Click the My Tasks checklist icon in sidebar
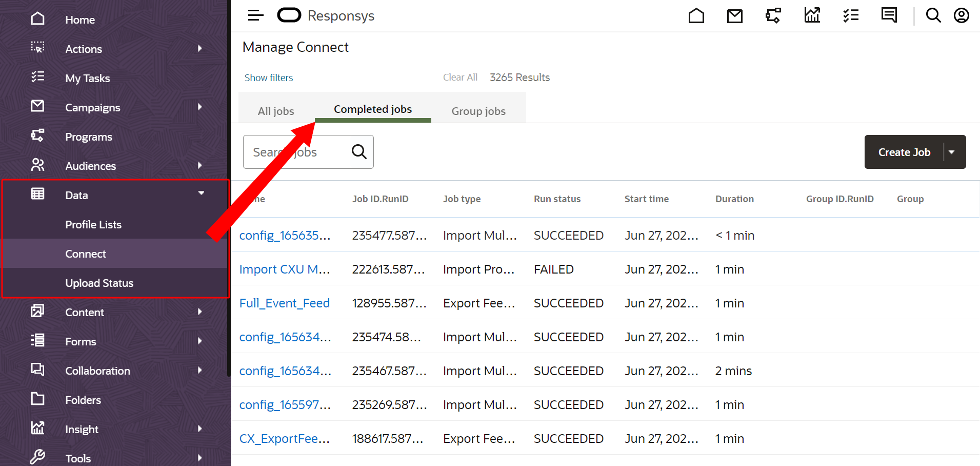Screen dimensions: 980x466 [37, 77]
